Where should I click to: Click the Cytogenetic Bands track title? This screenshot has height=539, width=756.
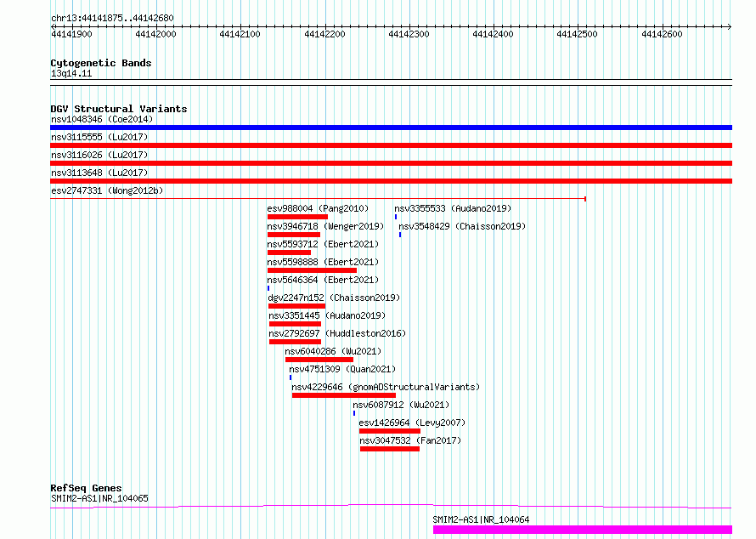101,63
